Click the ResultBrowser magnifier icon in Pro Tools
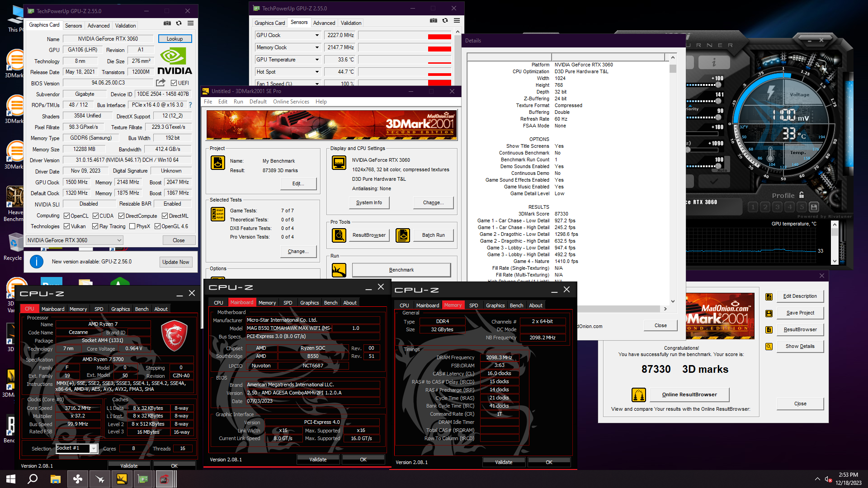The height and width of the screenshot is (488, 868). pyautogui.click(x=339, y=235)
